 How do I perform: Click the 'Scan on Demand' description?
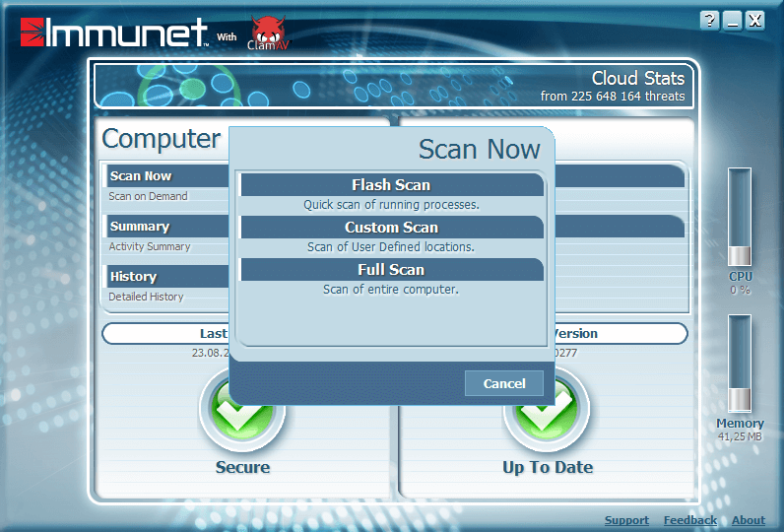[x=148, y=196]
